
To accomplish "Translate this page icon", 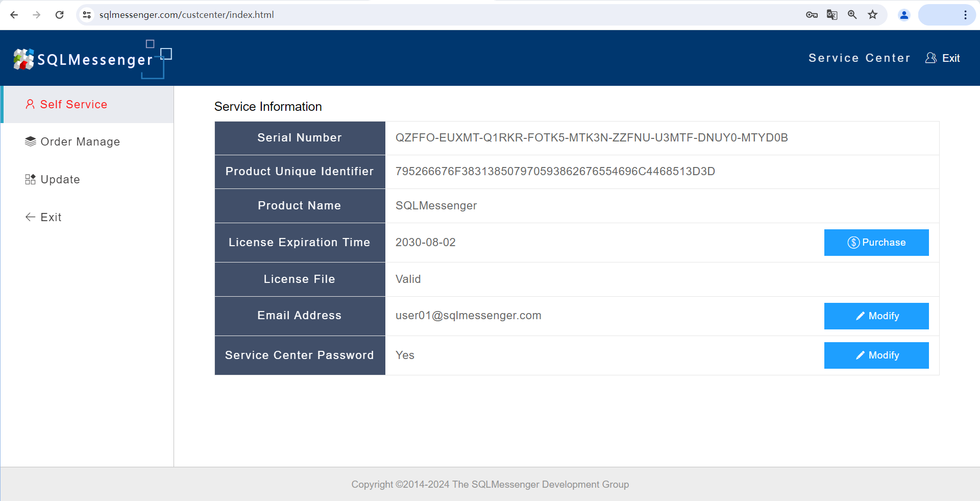I will tap(832, 15).
